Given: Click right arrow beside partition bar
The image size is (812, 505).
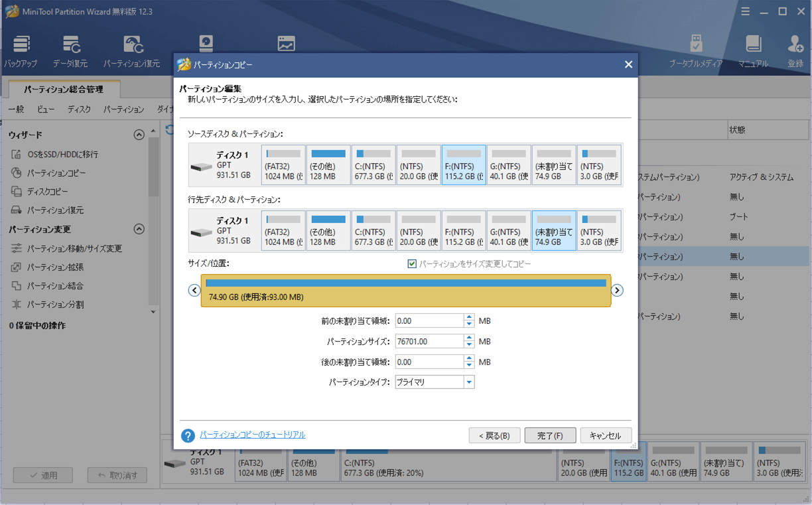Looking at the screenshot, I should (x=617, y=290).
